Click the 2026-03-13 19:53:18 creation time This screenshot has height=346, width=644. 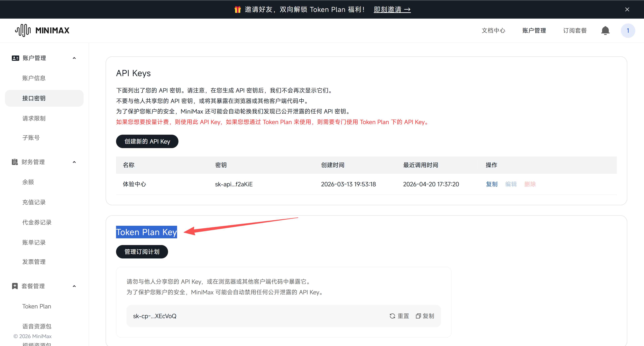(348, 184)
